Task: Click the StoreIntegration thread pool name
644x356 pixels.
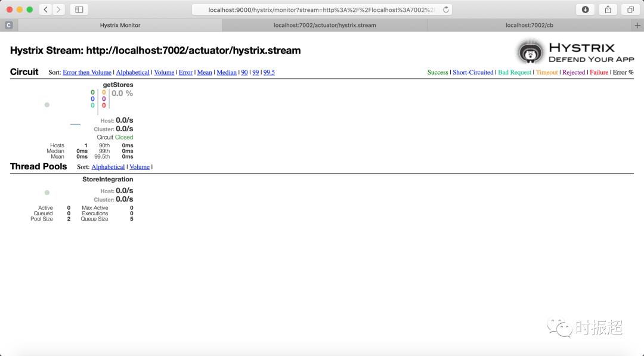Action: pyautogui.click(x=107, y=179)
